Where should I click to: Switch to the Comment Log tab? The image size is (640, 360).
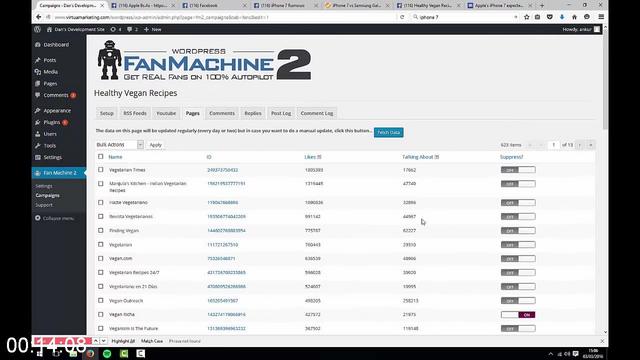click(317, 113)
